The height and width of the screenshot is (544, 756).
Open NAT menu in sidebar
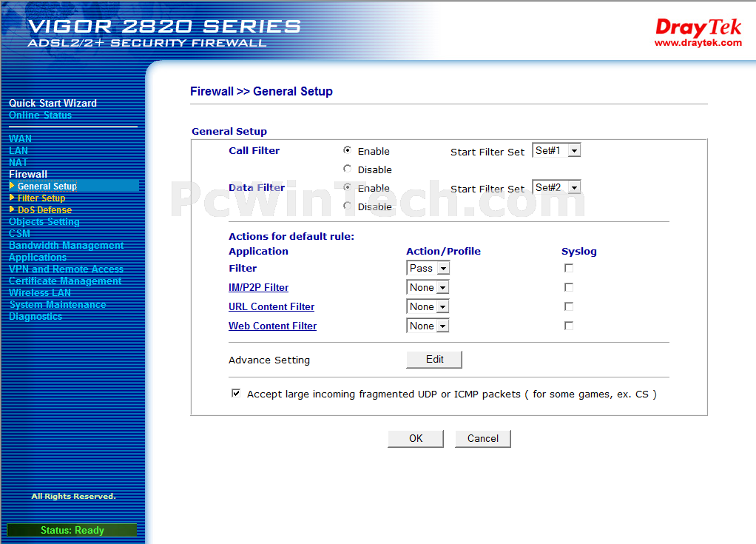click(x=18, y=163)
